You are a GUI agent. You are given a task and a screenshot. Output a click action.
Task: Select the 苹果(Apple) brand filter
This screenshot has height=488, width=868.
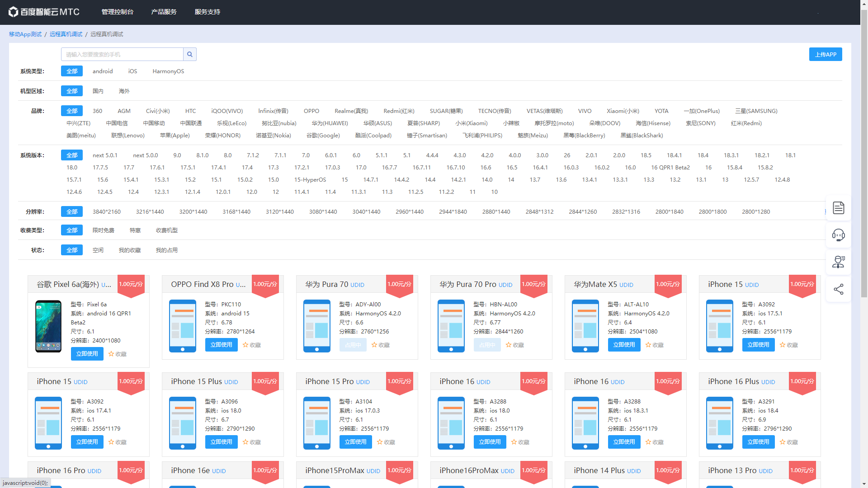(x=175, y=136)
